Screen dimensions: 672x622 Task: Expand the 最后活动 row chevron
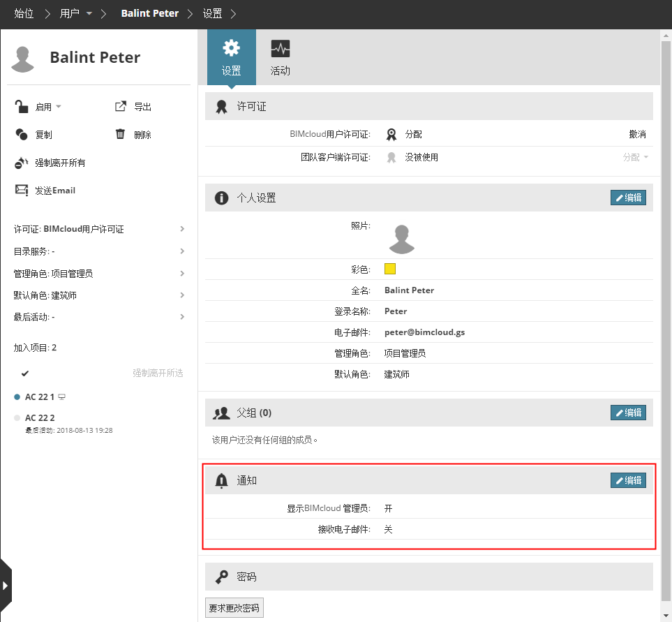(x=182, y=317)
